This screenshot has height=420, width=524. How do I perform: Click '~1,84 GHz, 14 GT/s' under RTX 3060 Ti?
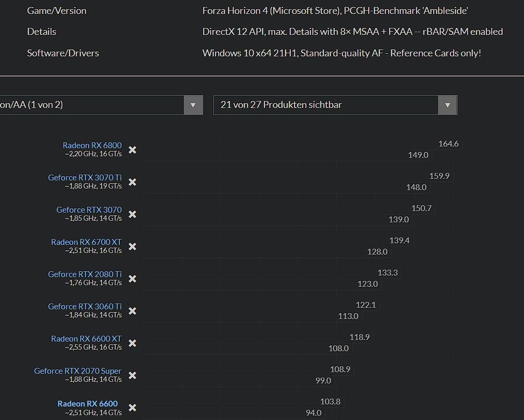click(x=93, y=315)
